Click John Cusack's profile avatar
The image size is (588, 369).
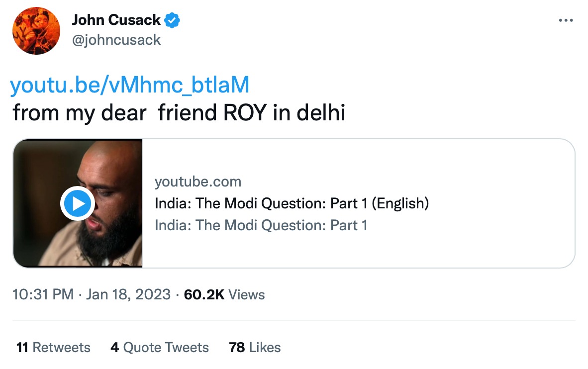tap(36, 31)
